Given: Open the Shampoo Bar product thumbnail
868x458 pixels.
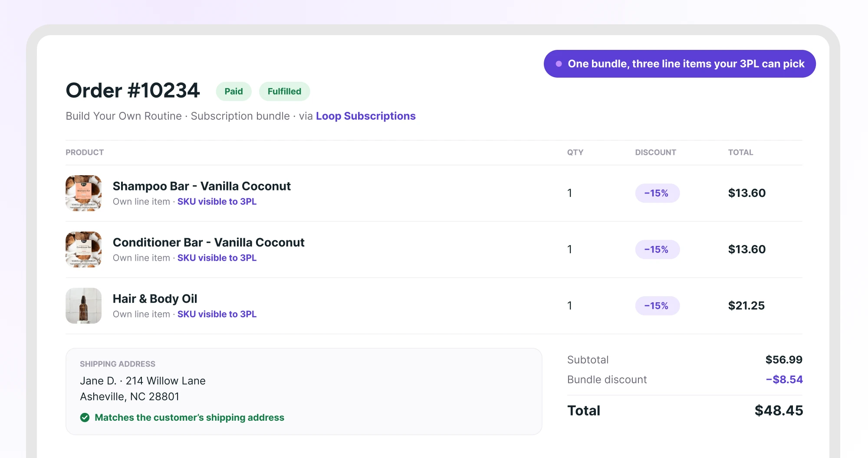Looking at the screenshot, I should pyautogui.click(x=83, y=193).
